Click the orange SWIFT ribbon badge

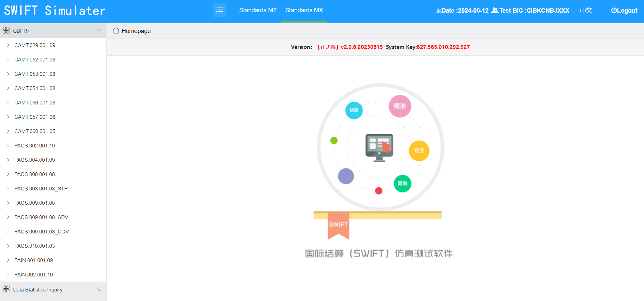[x=339, y=225]
